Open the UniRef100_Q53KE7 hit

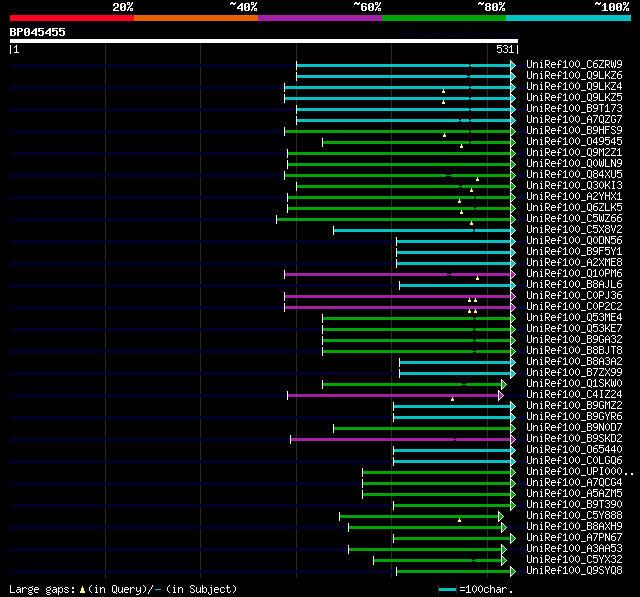coord(574,329)
